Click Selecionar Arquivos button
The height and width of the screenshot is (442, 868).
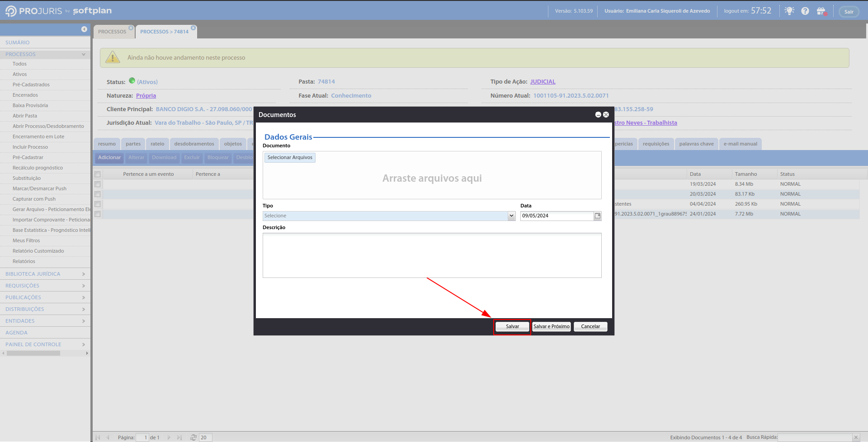tap(290, 158)
